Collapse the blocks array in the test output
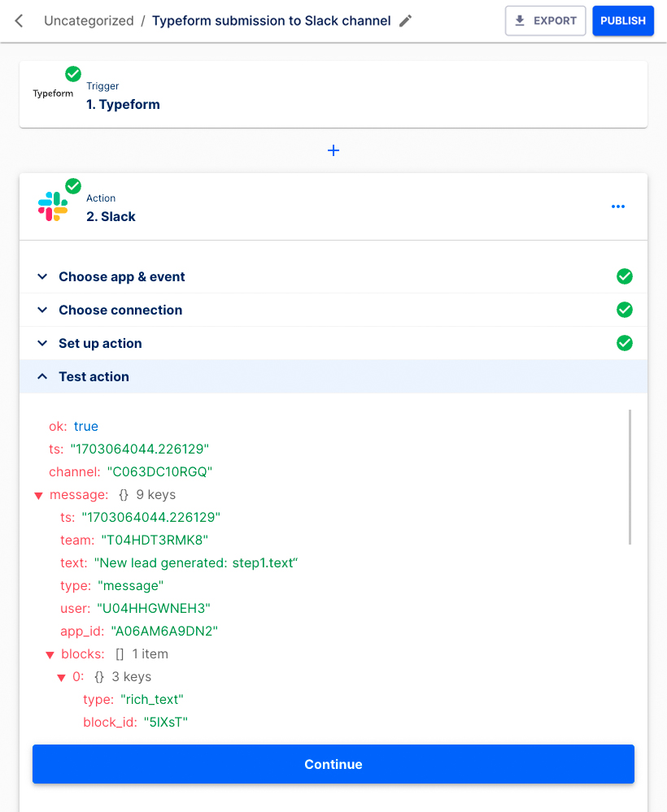The width and height of the screenshot is (667, 812). tap(50, 654)
